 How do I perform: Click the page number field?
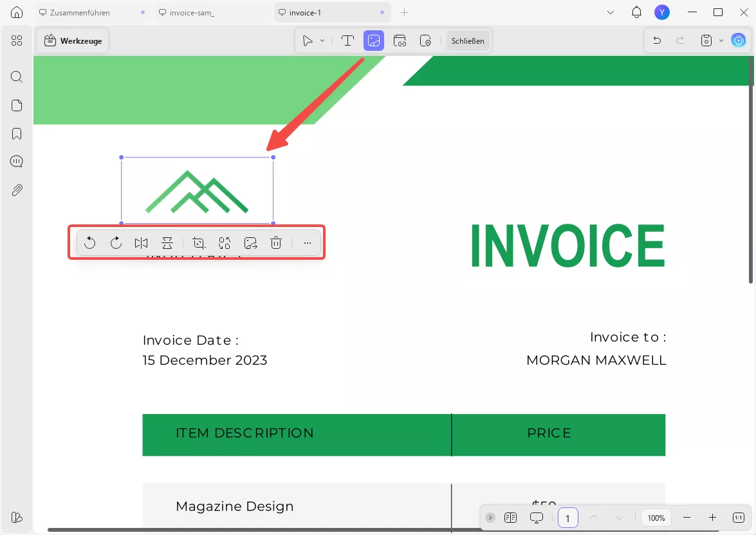pos(567,518)
